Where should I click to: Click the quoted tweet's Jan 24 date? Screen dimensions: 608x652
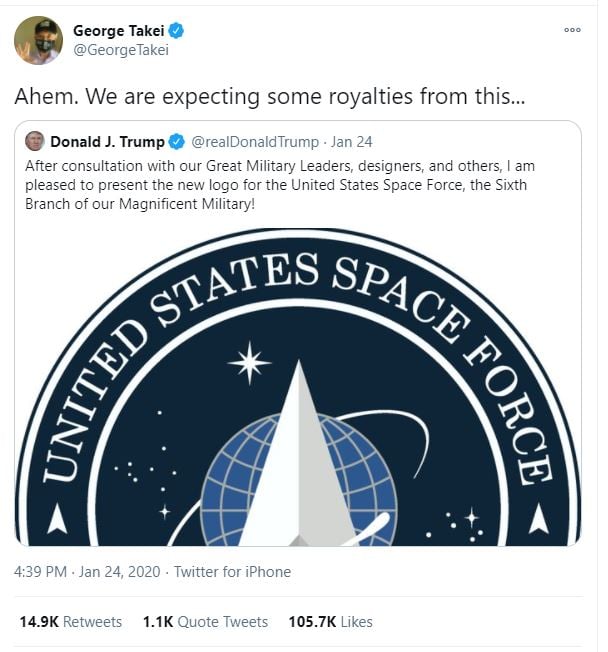pyautogui.click(x=353, y=141)
